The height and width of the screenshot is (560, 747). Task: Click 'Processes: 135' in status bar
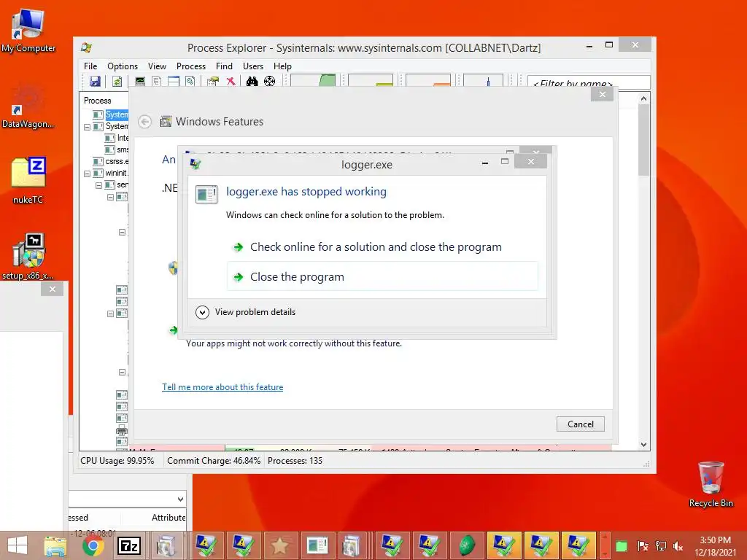click(295, 461)
